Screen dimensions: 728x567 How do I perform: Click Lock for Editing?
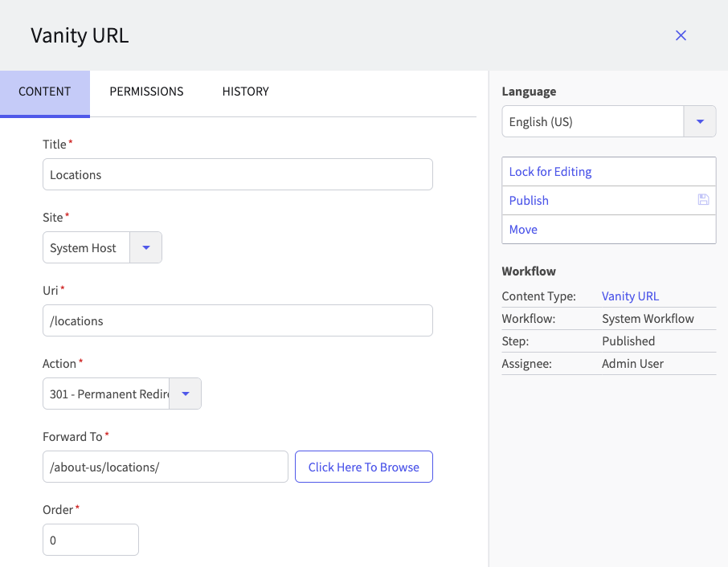point(550,171)
